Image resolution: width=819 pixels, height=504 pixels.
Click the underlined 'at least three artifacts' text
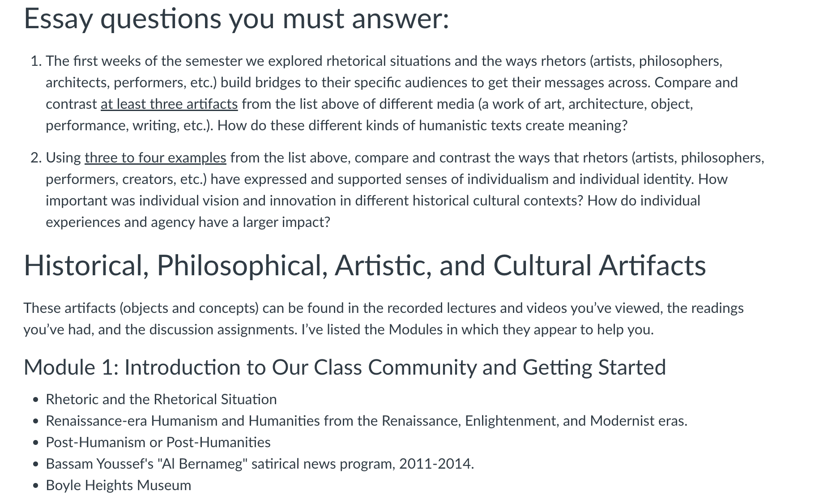coord(169,104)
